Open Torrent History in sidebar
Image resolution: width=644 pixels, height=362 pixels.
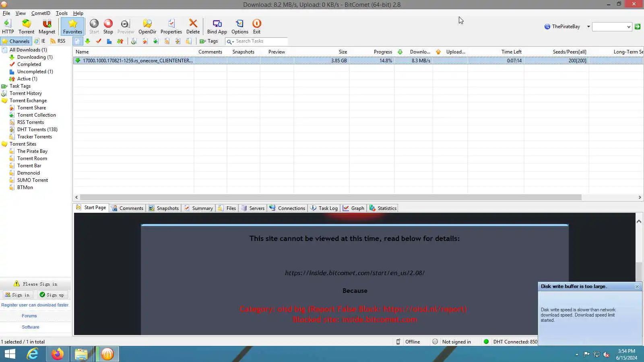point(26,93)
